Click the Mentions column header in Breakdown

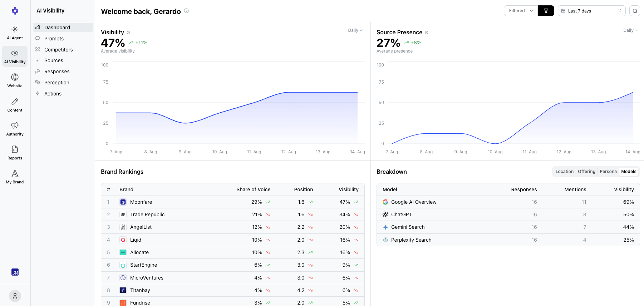pos(575,189)
